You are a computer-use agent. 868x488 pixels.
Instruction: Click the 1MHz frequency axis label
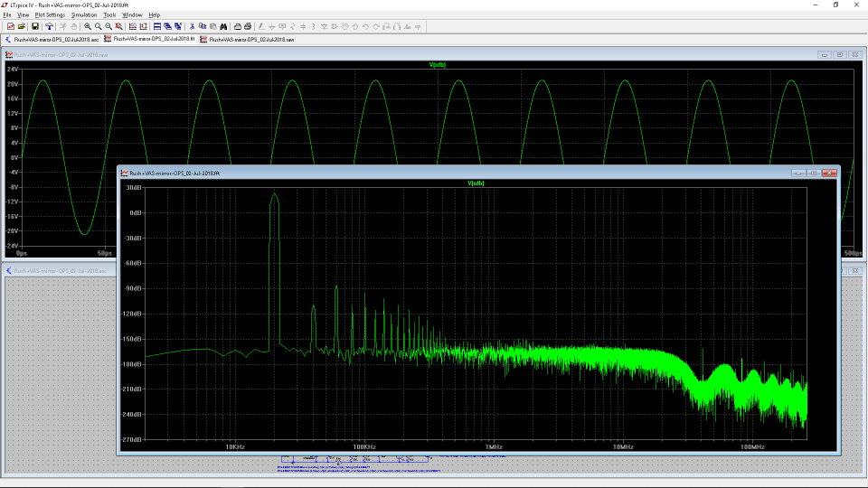[x=494, y=447]
